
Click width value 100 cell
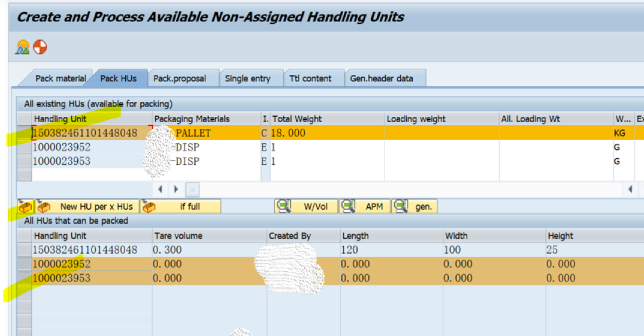click(x=494, y=250)
